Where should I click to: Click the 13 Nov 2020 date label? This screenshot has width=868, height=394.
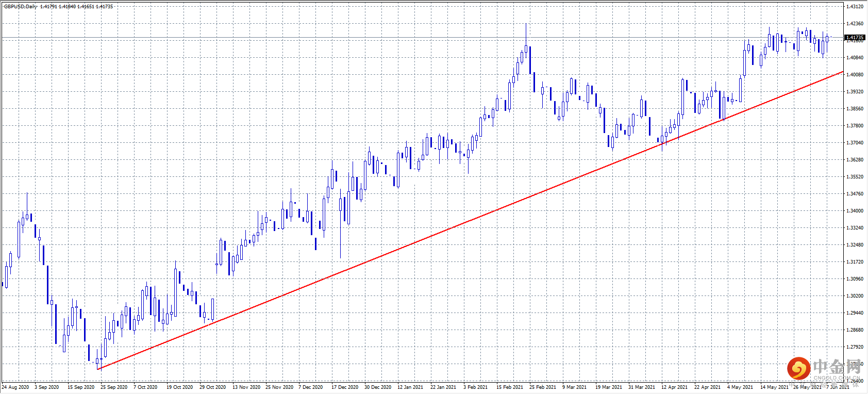tap(246, 387)
